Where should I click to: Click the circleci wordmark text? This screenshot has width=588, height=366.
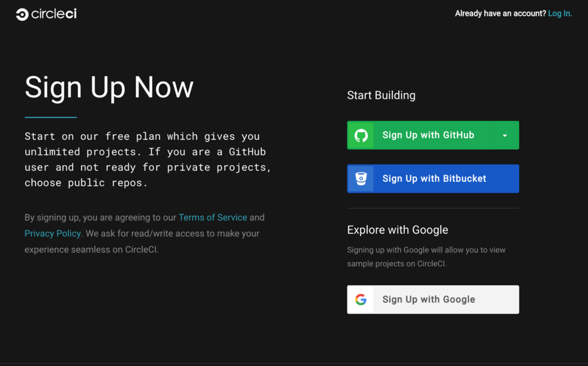[x=54, y=14]
